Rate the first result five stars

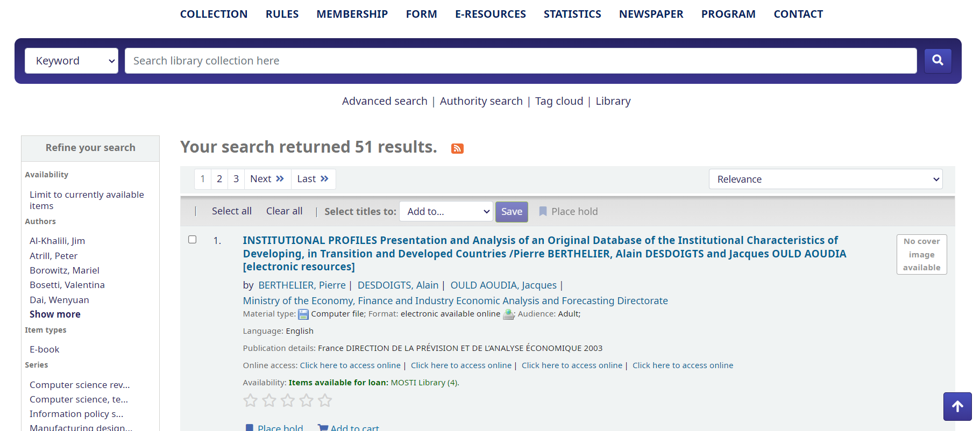point(325,400)
